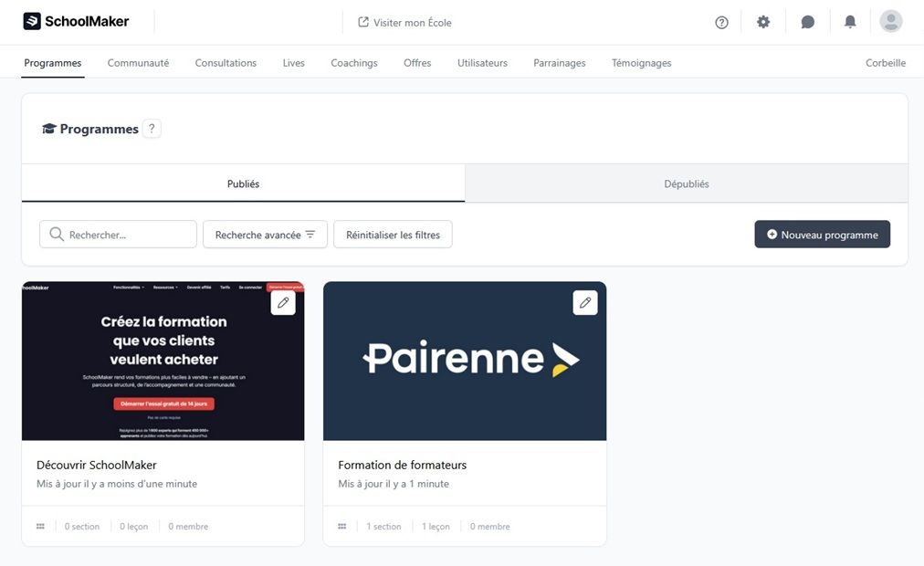The height and width of the screenshot is (566, 924).
Task: Click Réinitialiser les filtres
Action: click(x=393, y=234)
